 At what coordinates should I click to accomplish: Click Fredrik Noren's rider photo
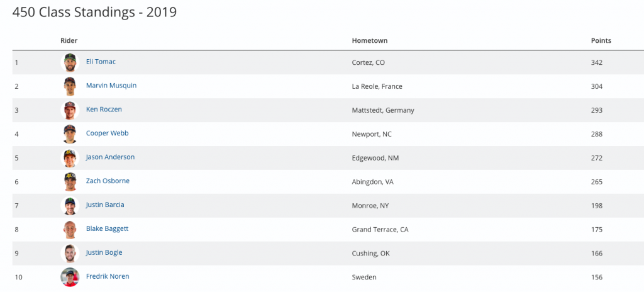click(x=69, y=277)
